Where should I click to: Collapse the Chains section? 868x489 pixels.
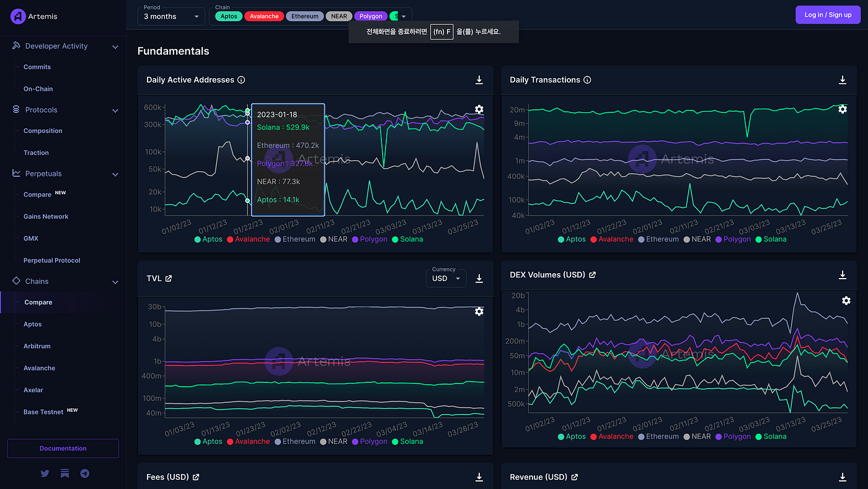[x=115, y=282]
